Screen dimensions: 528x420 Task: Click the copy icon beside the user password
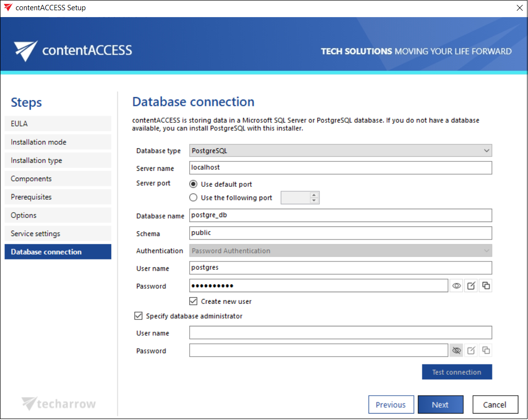click(486, 286)
